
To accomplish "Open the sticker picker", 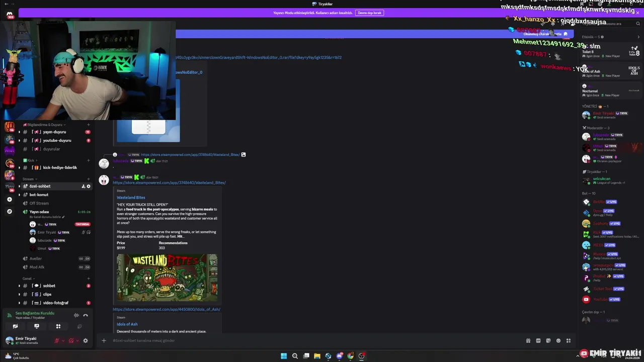I will coord(548,340).
